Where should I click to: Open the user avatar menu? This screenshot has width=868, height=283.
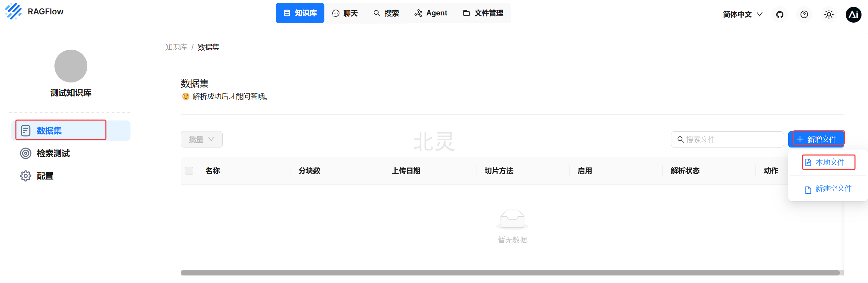(854, 14)
